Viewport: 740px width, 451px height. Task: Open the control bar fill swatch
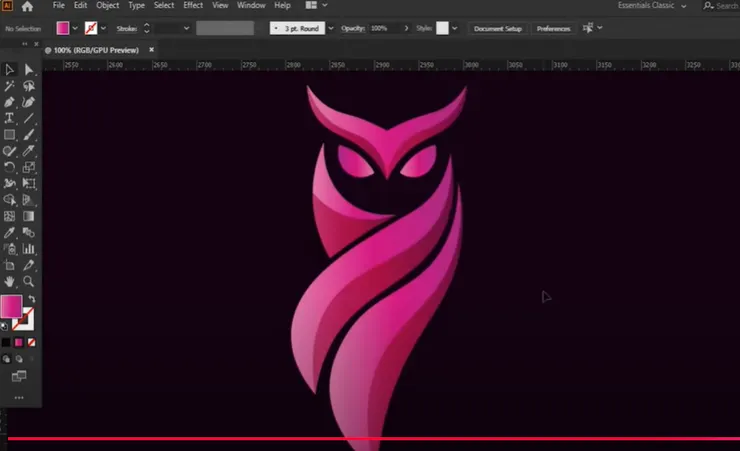63,28
